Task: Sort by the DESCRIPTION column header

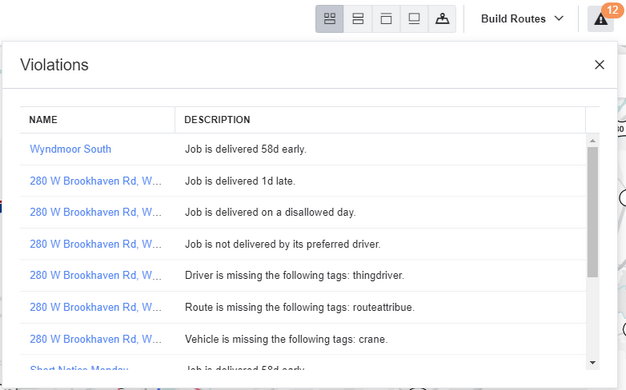Action: [217, 120]
